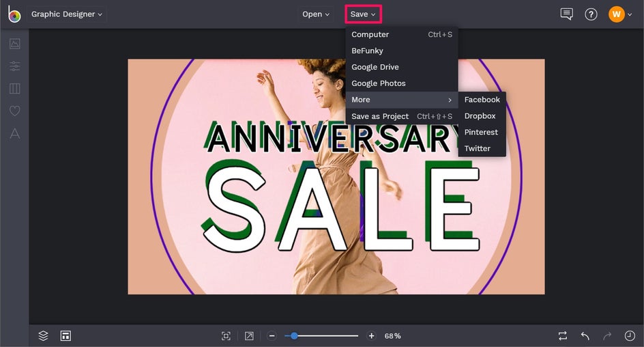
Task: Expand the Graphic Designer mode dropdown
Action: tap(67, 14)
